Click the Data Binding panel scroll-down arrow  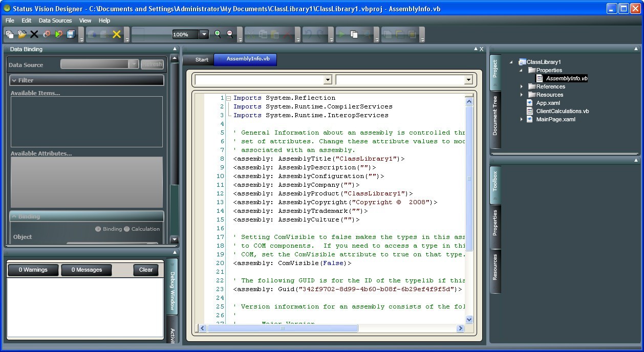(x=174, y=239)
